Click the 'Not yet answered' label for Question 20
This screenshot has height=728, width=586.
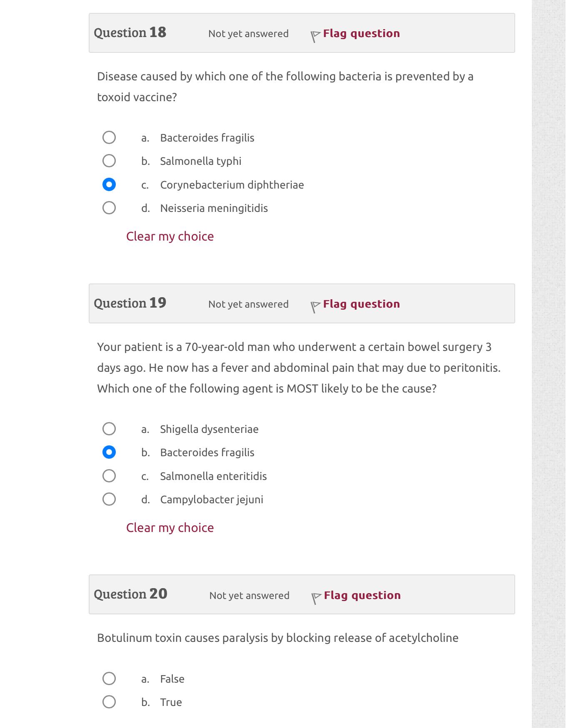[x=249, y=596]
